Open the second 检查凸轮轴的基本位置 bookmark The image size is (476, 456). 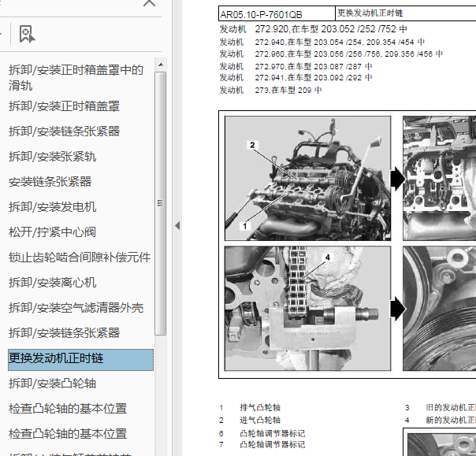tap(68, 434)
